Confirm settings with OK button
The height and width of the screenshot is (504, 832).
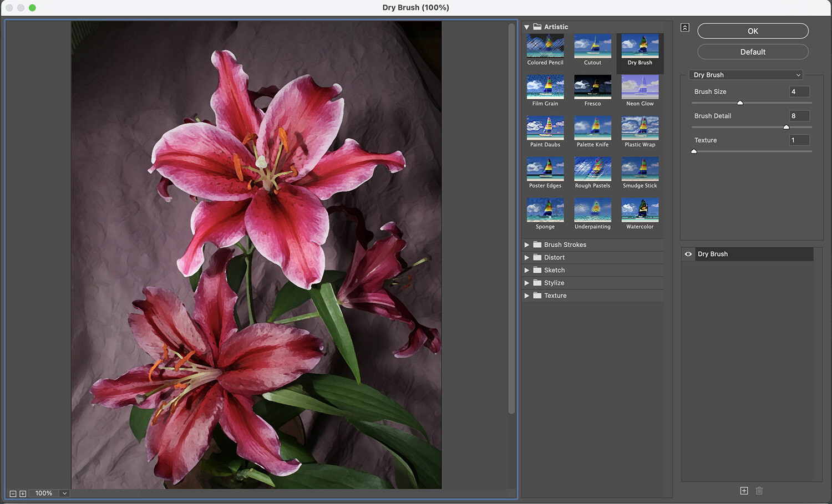pyautogui.click(x=752, y=30)
